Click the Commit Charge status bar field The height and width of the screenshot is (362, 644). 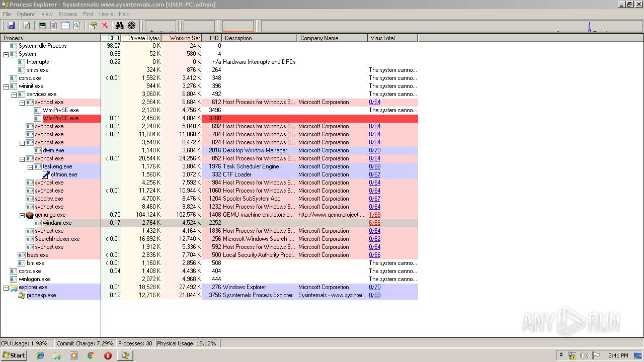point(86,343)
